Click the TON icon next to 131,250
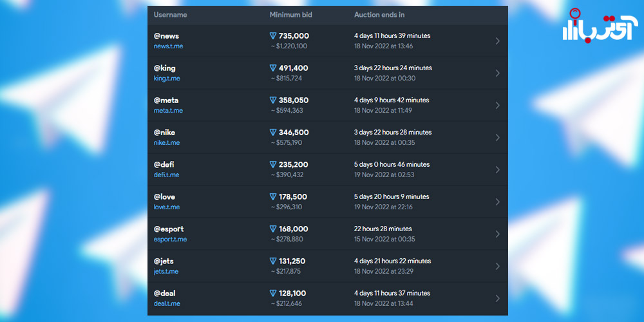 (x=273, y=261)
